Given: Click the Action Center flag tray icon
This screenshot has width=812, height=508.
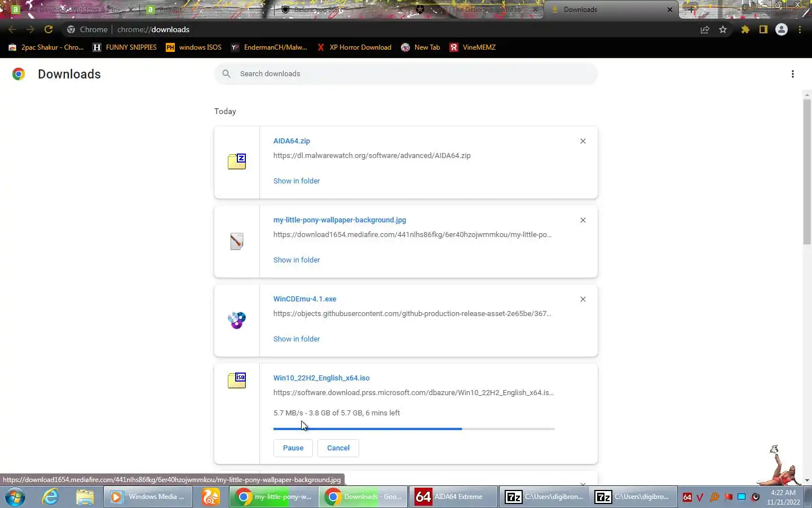Looking at the screenshot, I should 728,497.
